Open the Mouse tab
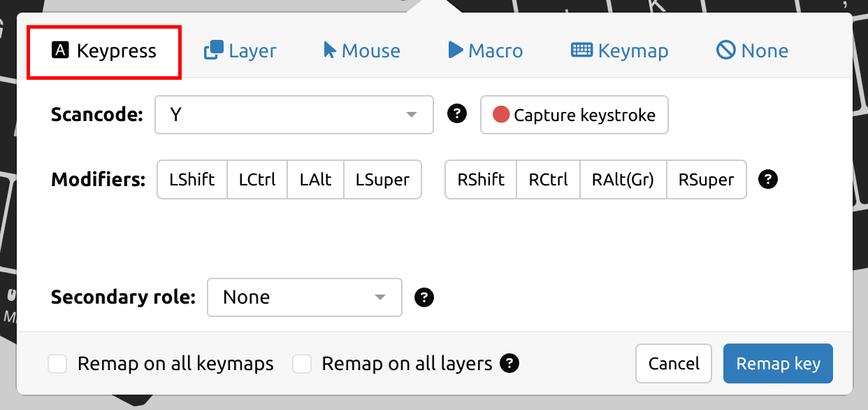 coord(361,51)
